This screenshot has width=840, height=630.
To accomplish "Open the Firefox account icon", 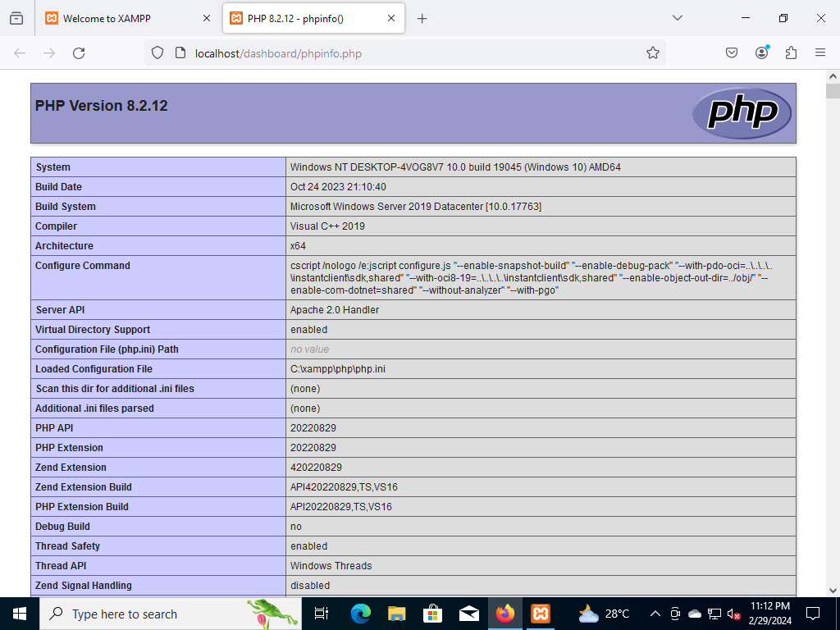I will tap(761, 52).
